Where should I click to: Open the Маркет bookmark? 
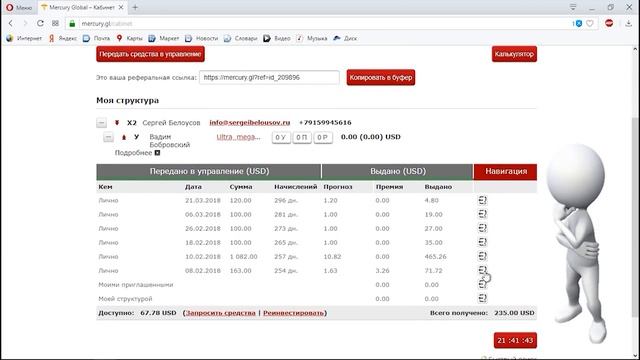point(164,38)
